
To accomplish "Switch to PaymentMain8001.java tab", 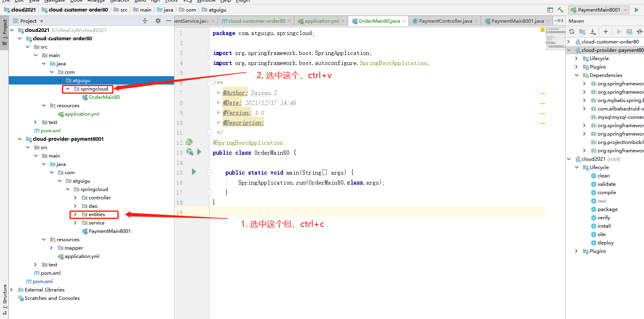I will pyautogui.click(x=517, y=21).
